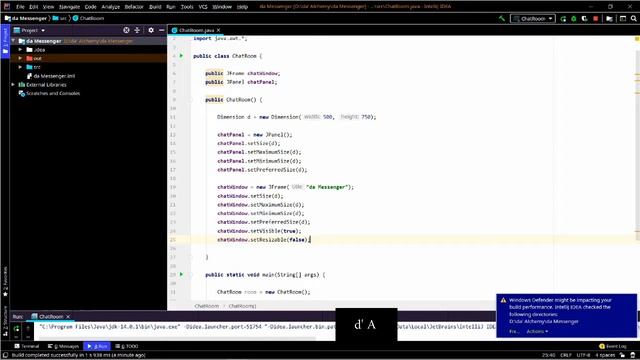Open the Actions dropdown in the notification
The image size is (640, 360).
(537, 331)
